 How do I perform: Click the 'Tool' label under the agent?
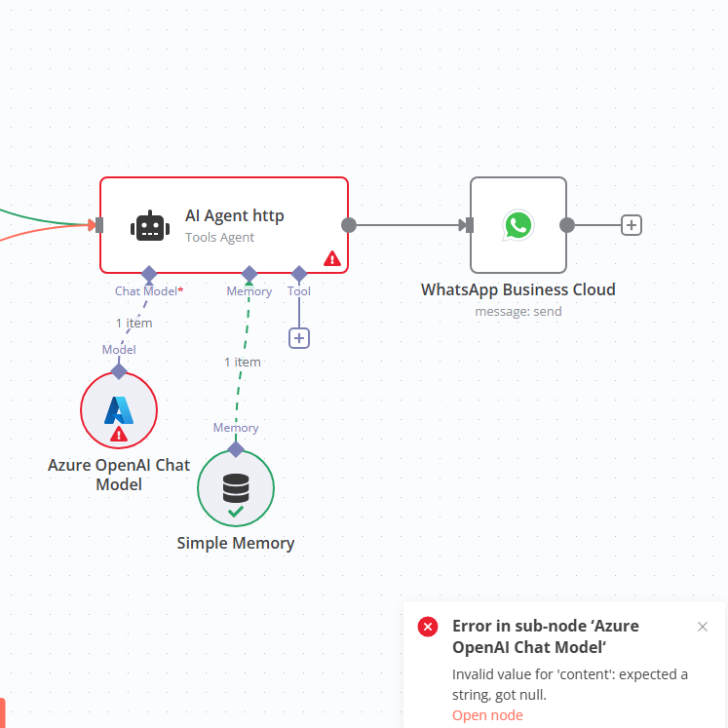click(299, 291)
